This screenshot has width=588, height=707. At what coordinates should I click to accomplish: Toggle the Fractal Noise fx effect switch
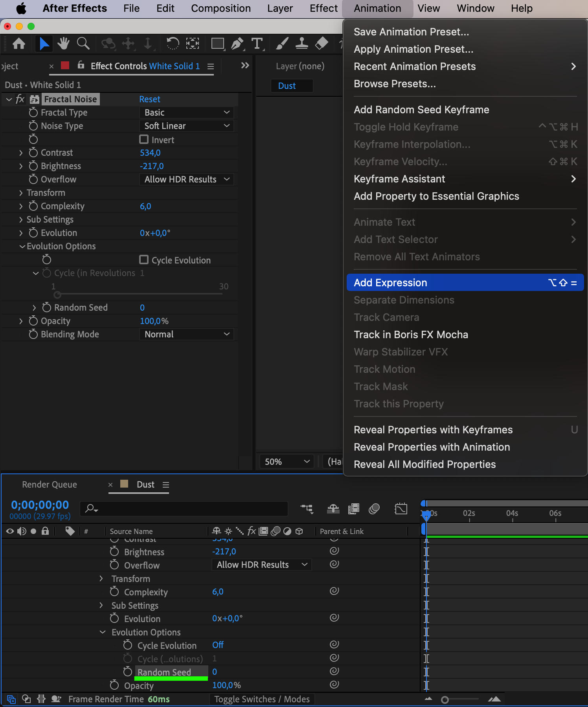click(x=20, y=99)
